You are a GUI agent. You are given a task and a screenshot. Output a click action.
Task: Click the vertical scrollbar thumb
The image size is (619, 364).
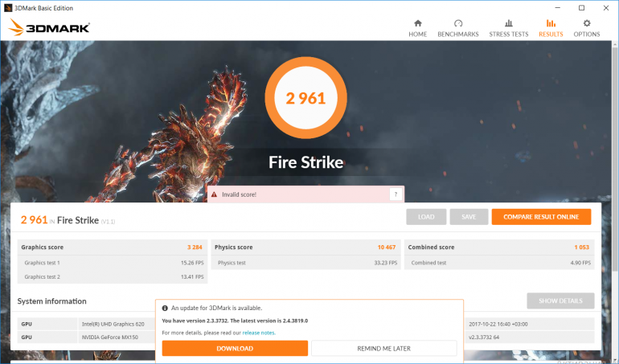615,158
